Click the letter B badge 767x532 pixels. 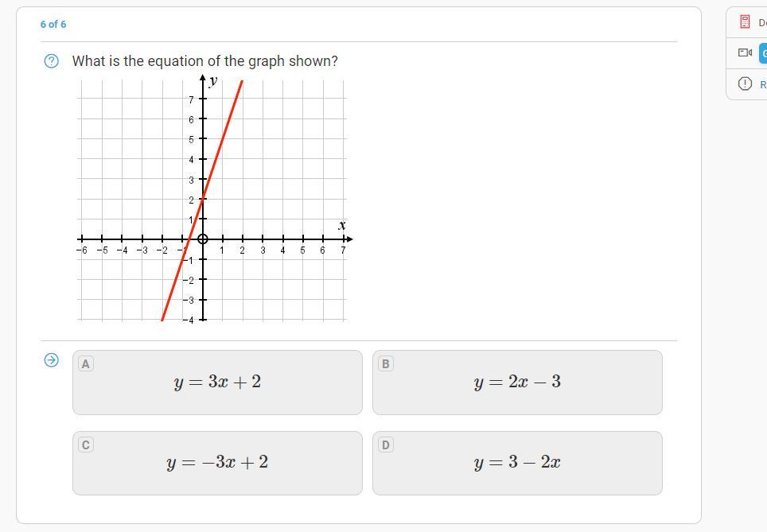pos(385,363)
